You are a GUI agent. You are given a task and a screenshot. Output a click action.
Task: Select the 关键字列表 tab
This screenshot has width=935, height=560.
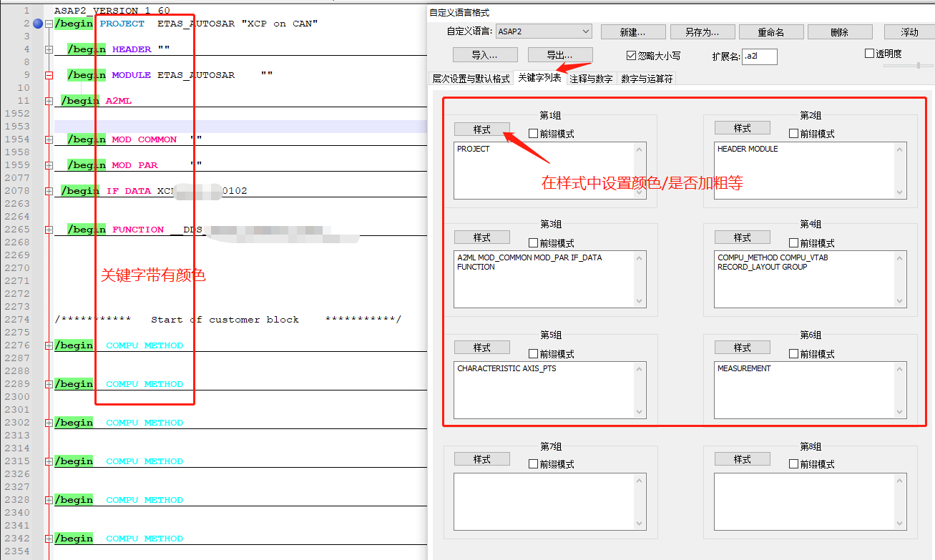[x=540, y=77]
